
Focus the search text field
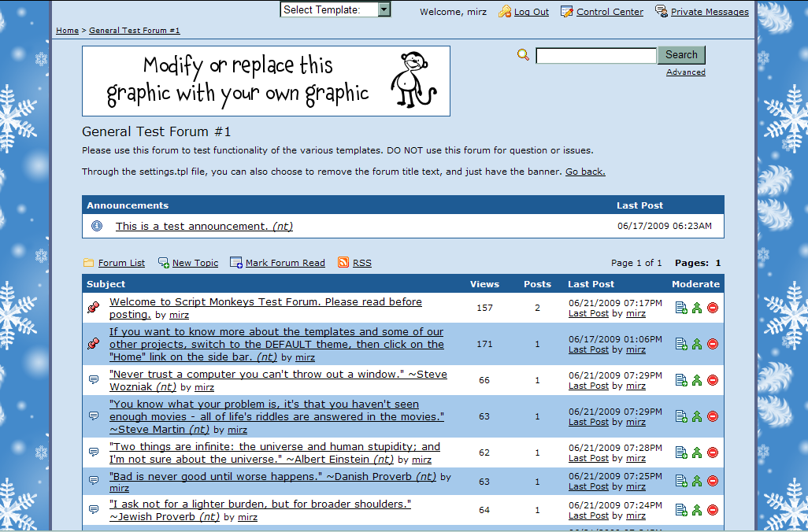click(x=596, y=55)
